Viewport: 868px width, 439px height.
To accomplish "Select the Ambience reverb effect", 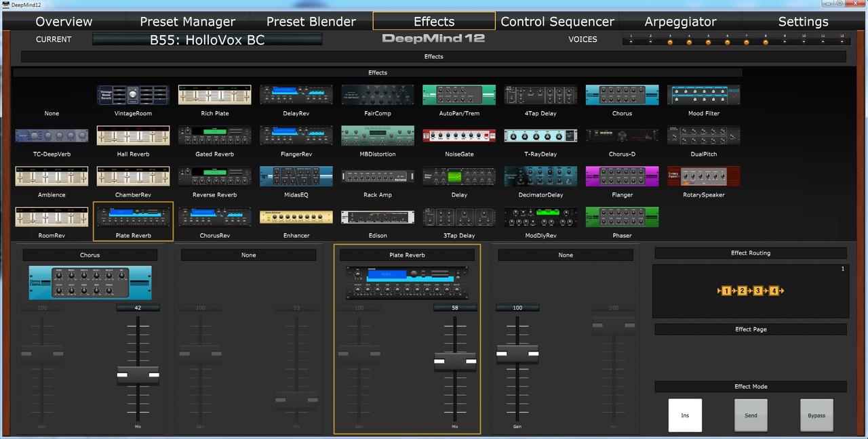I will (x=52, y=176).
